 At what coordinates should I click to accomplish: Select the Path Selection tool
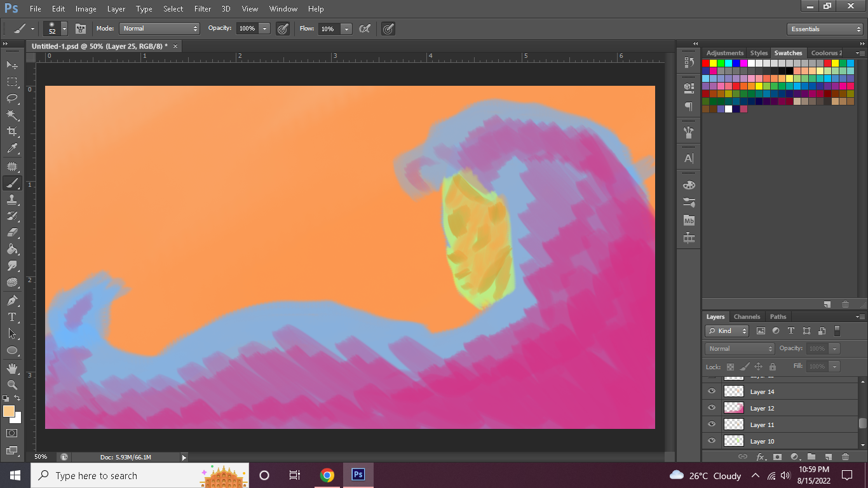[x=12, y=333]
